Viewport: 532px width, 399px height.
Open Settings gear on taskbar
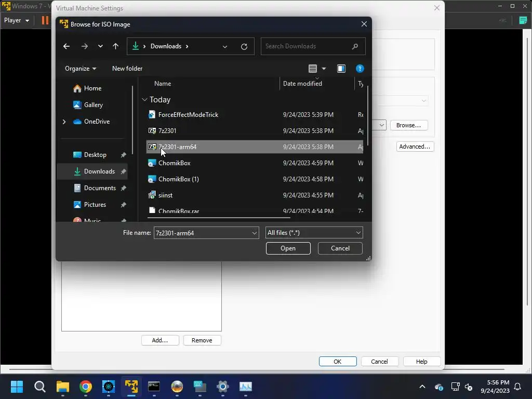tap(222, 387)
